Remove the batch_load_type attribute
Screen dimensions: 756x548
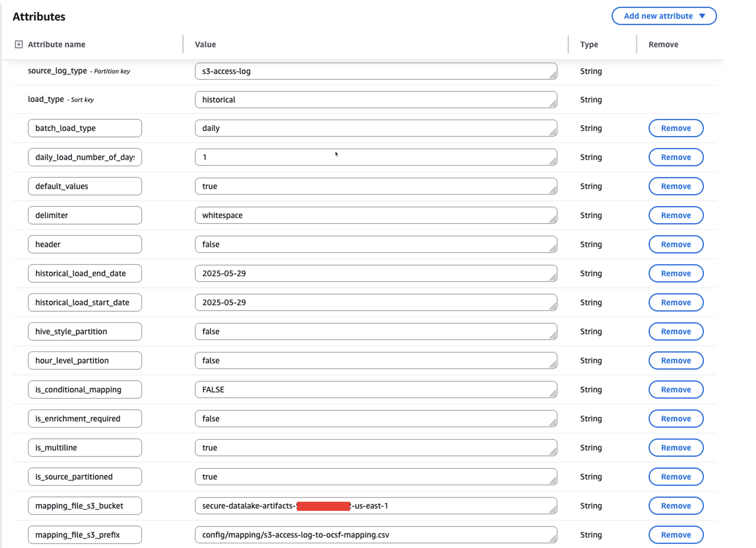click(x=676, y=128)
